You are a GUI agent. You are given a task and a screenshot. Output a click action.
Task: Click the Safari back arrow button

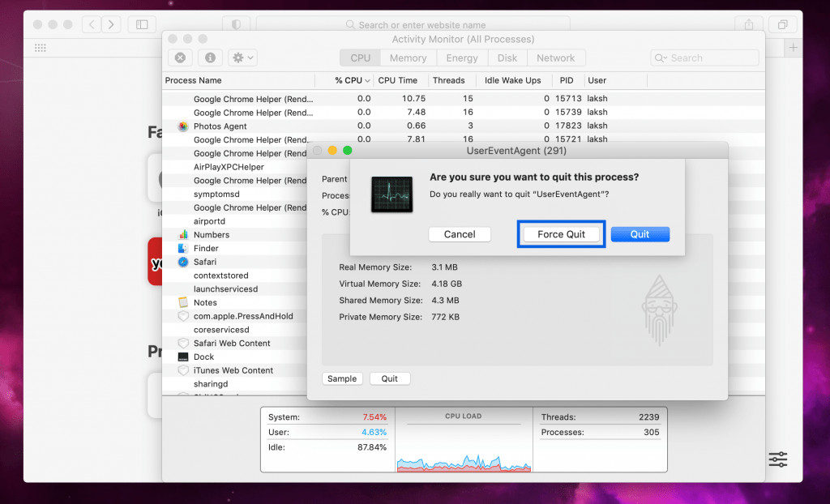click(x=92, y=24)
